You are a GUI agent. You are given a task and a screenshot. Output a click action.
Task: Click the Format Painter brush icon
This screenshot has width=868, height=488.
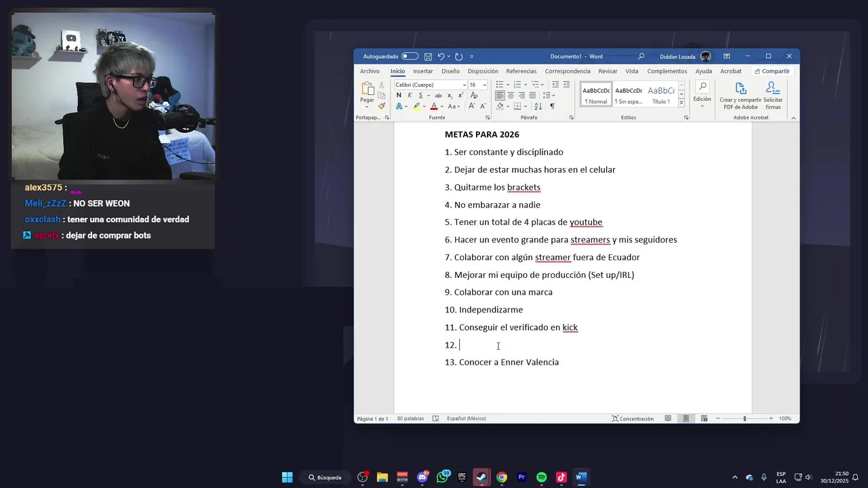tap(382, 106)
